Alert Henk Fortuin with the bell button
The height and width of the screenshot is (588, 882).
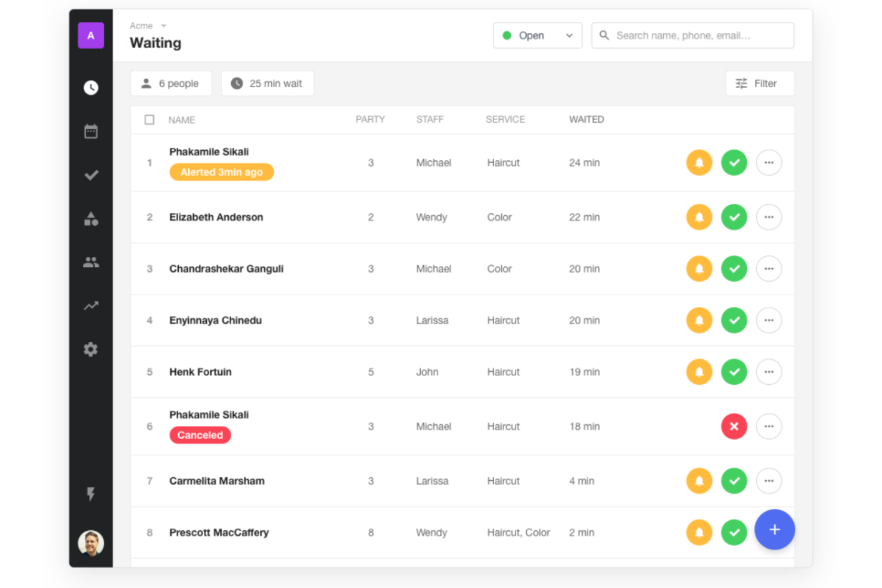(699, 371)
